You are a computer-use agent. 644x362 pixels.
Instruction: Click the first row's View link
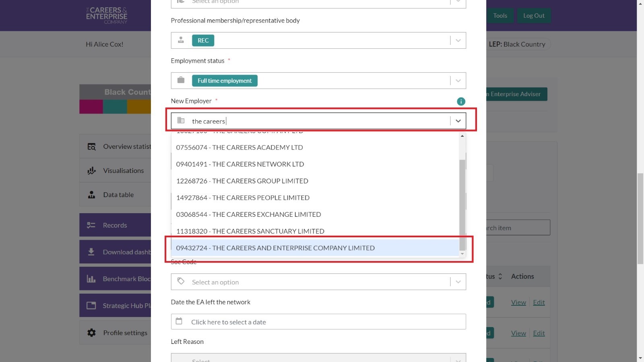(x=518, y=302)
